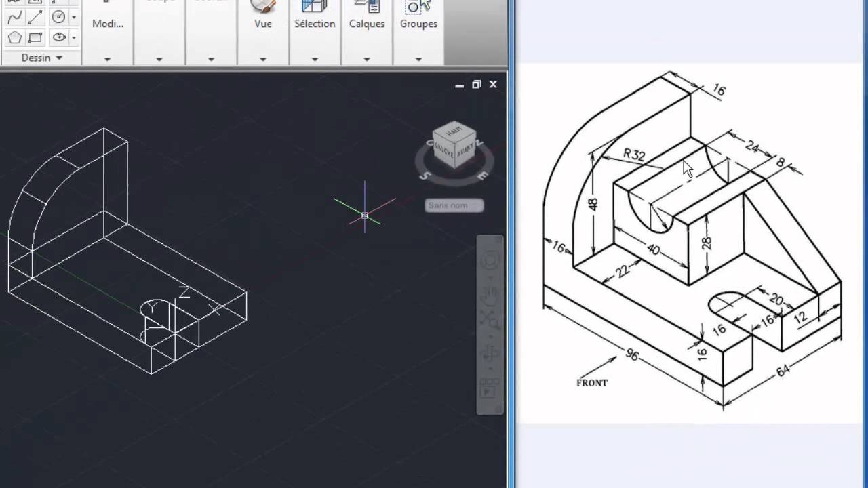The height and width of the screenshot is (488, 868).
Task: Select the Line tool next to spline
Action: 36,17
